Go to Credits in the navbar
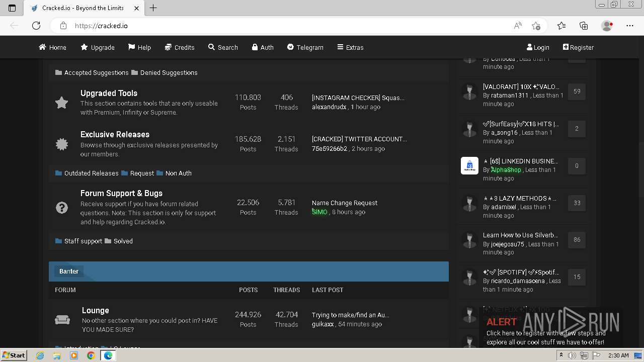The width and height of the screenshot is (644, 362). coord(180,47)
